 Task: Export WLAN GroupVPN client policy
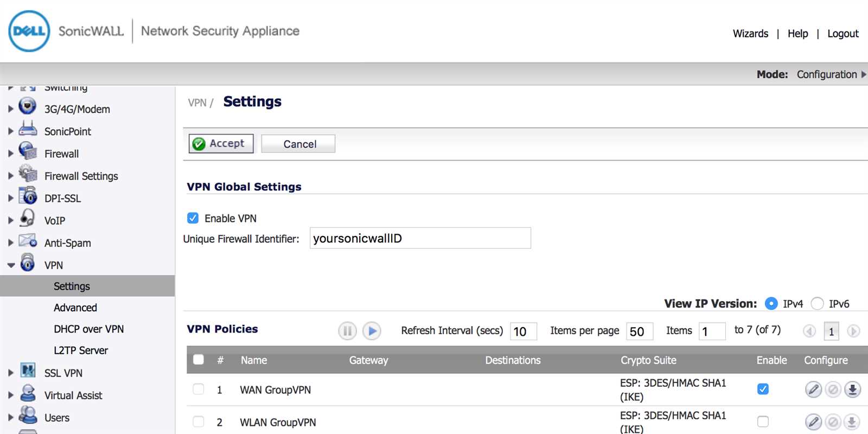853,422
